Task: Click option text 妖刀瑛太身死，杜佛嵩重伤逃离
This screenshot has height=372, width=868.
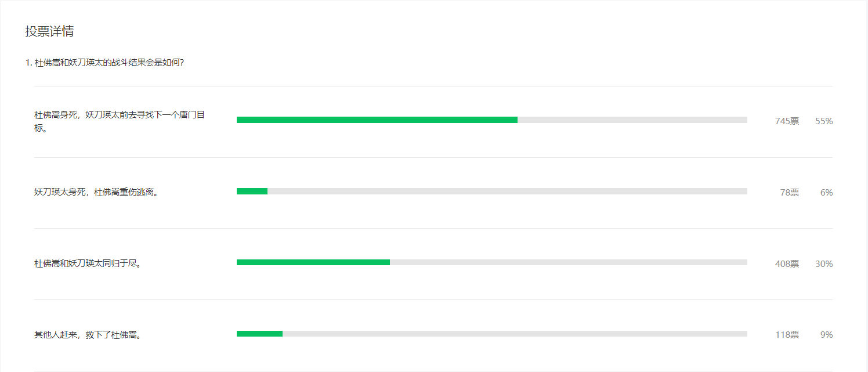Action: (x=96, y=192)
